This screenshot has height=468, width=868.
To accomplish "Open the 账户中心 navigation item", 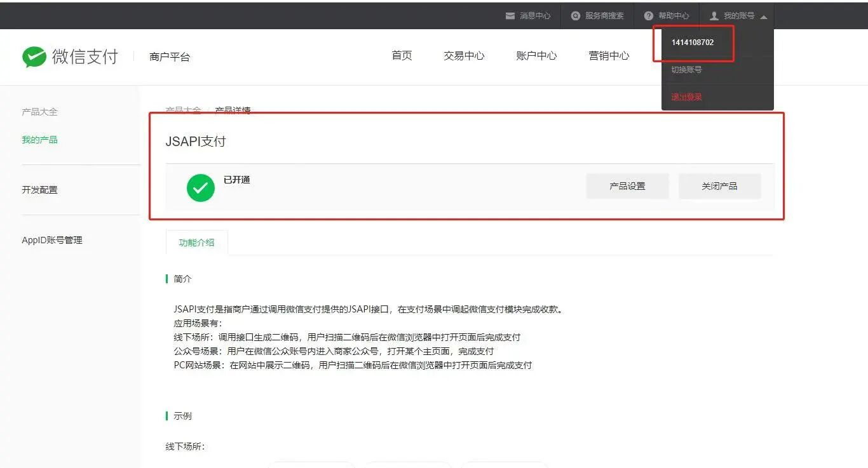I will pyautogui.click(x=537, y=56).
